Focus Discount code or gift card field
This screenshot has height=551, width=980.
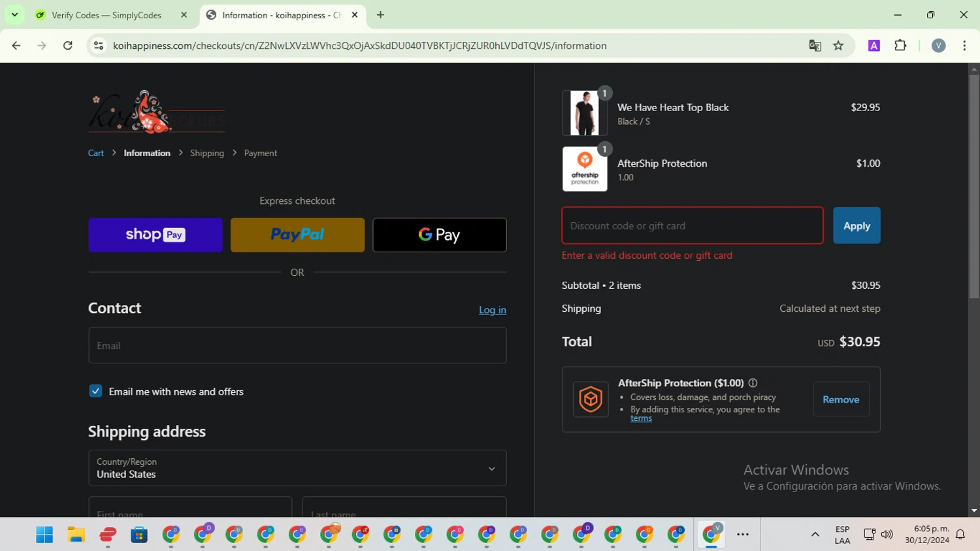693,225
